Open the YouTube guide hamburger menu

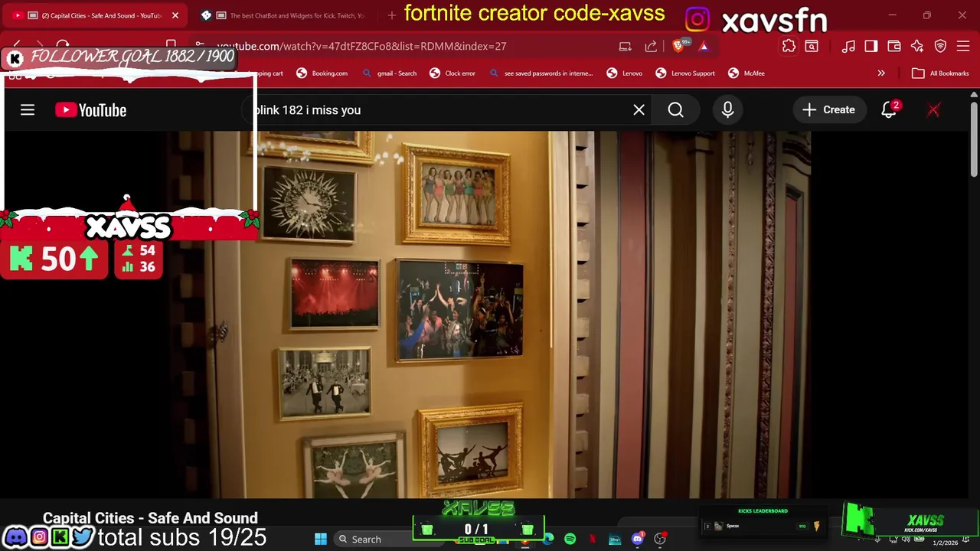(x=28, y=110)
